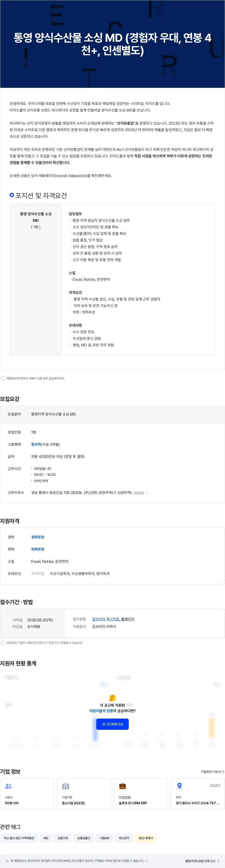The width and height of the screenshot is (225, 868).
Task: Click the 경력무관 link in 지원자격
Action: (x=38, y=537)
